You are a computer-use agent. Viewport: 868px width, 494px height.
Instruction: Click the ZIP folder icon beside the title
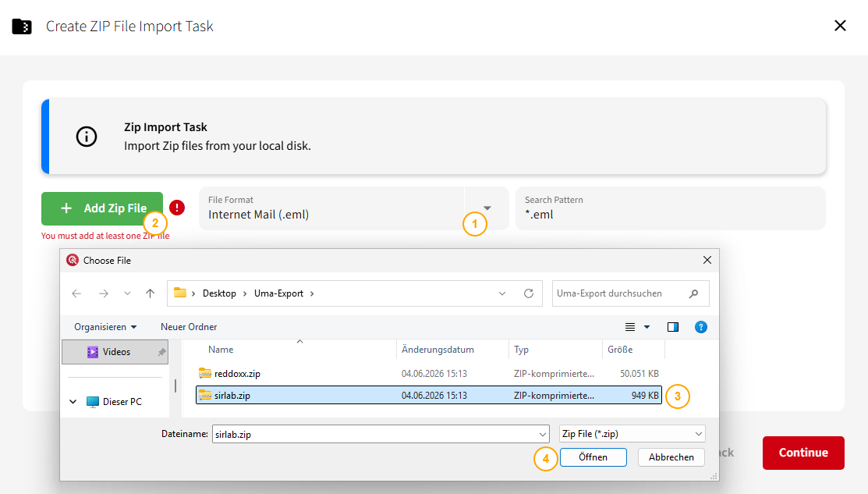coord(22,26)
